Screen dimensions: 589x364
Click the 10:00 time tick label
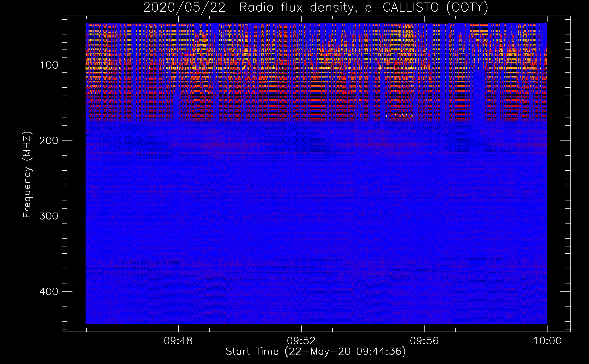tap(548, 341)
